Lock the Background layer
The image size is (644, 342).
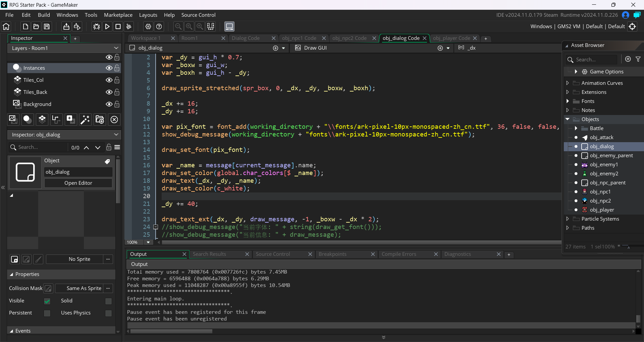117,104
